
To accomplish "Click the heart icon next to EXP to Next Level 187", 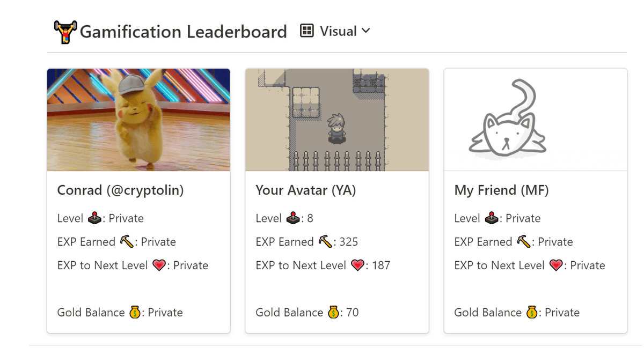I will pos(358,264).
